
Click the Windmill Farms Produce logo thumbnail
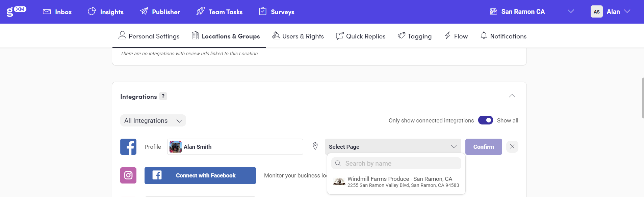pos(339,181)
